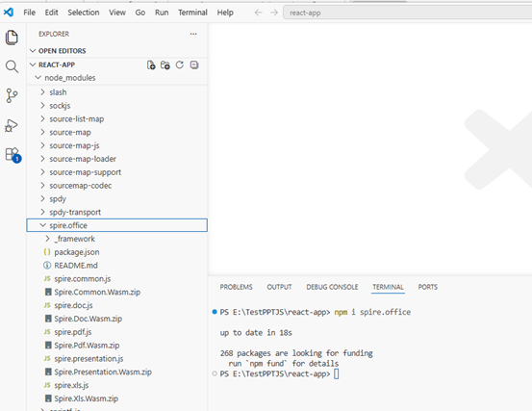Go back using the left arrow
Screen dimensions: 532x411
click(258, 13)
